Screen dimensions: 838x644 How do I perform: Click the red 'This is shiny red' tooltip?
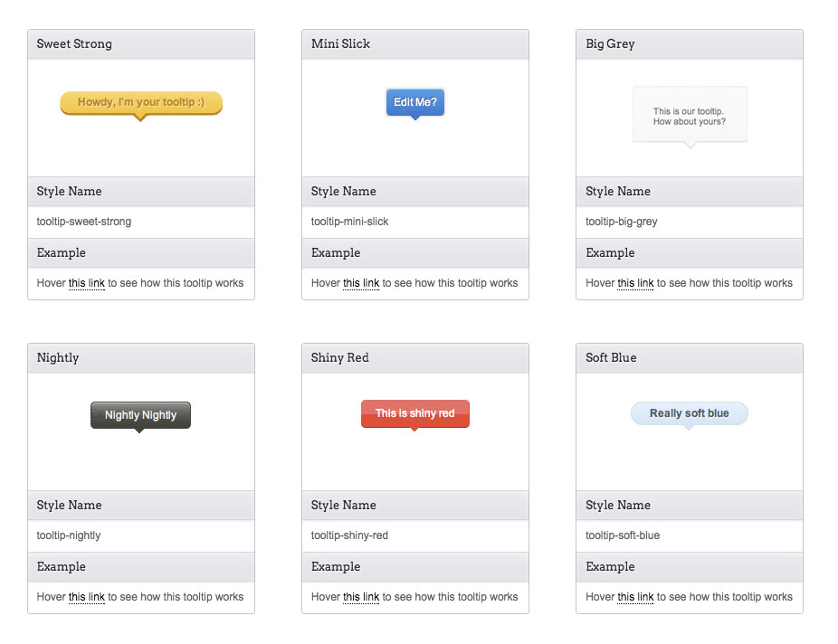415,413
